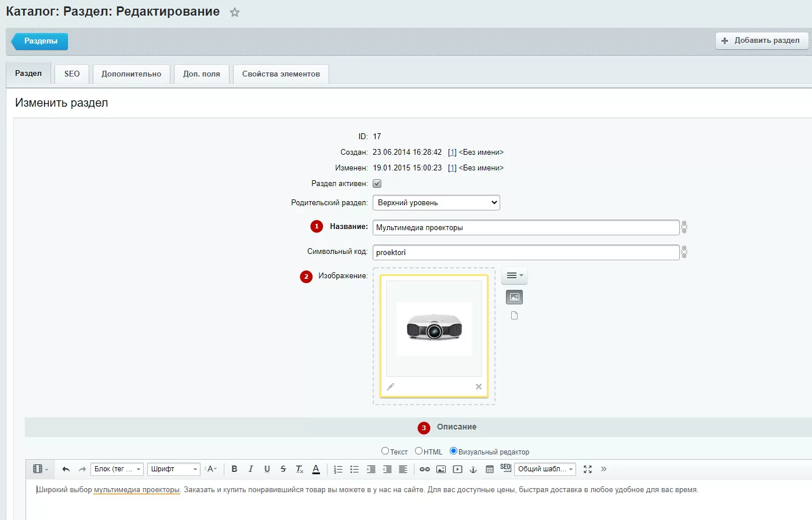Undo the last edit in editor

66,469
